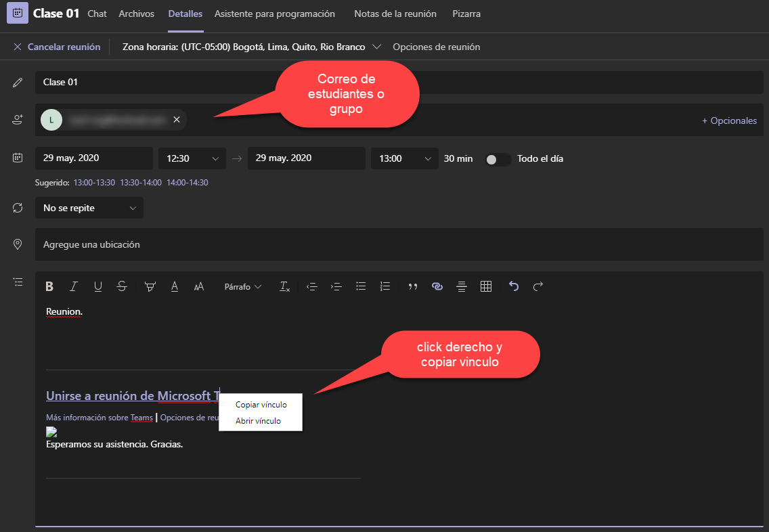Insert a horizontal rule
Image resolution: width=769 pixels, height=532 pixels.
coord(462,286)
